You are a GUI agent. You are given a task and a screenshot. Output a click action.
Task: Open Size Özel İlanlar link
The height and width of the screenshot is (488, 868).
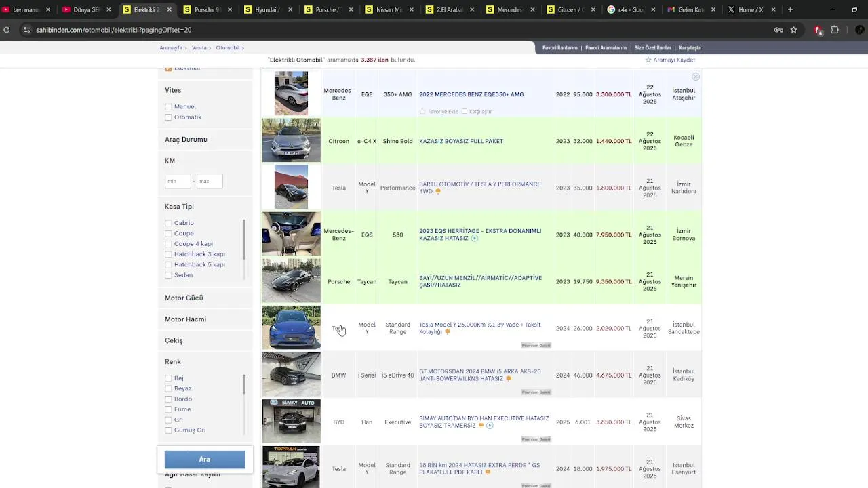pos(652,48)
